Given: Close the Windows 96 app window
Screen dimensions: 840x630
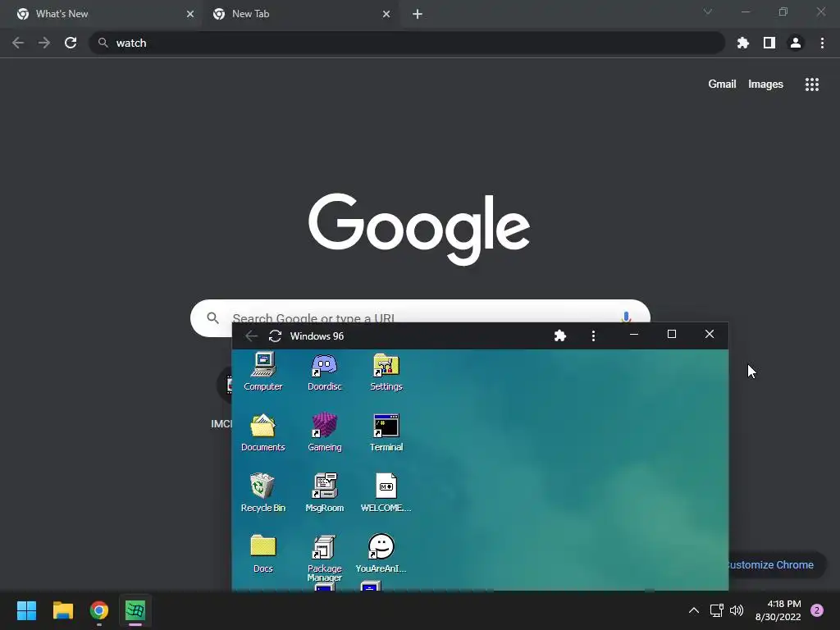Looking at the screenshot, I should tap(710, 335).
